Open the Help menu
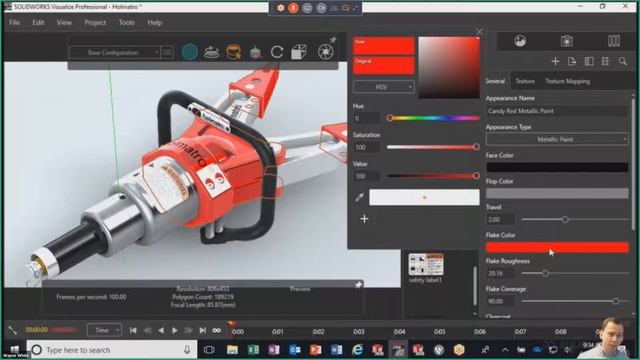 coord(155,22)
